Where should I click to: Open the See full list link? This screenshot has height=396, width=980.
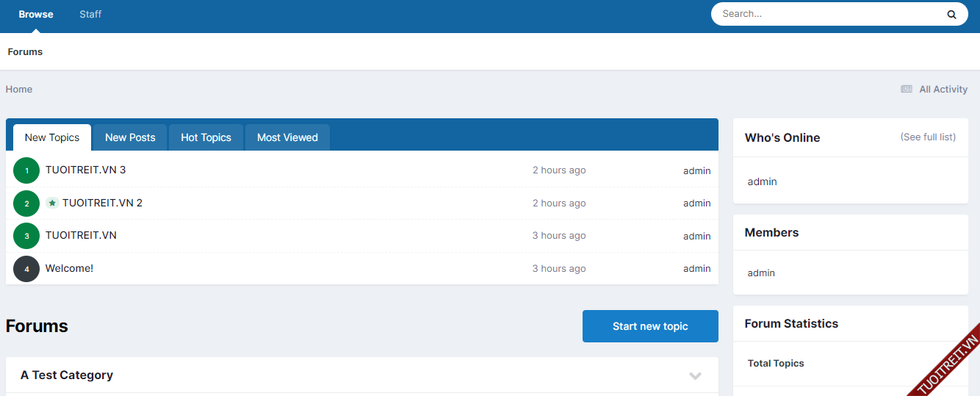tap(928, 137)
